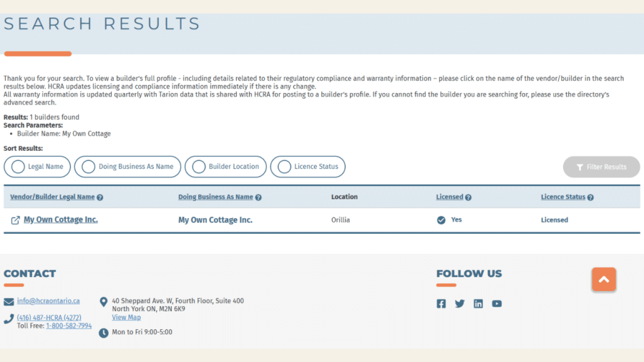Sort by the Licensed column header
The height and width of the screenshot is (362, 644).
[449, 197]
